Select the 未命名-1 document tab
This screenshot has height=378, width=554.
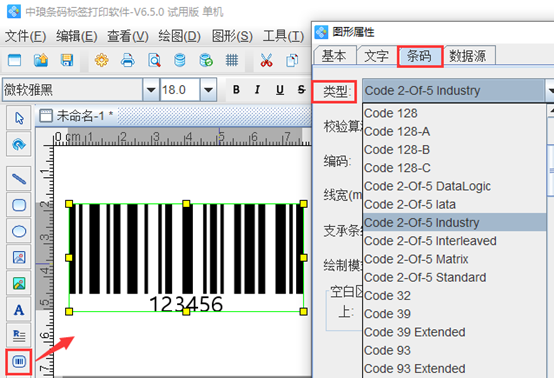77,116
